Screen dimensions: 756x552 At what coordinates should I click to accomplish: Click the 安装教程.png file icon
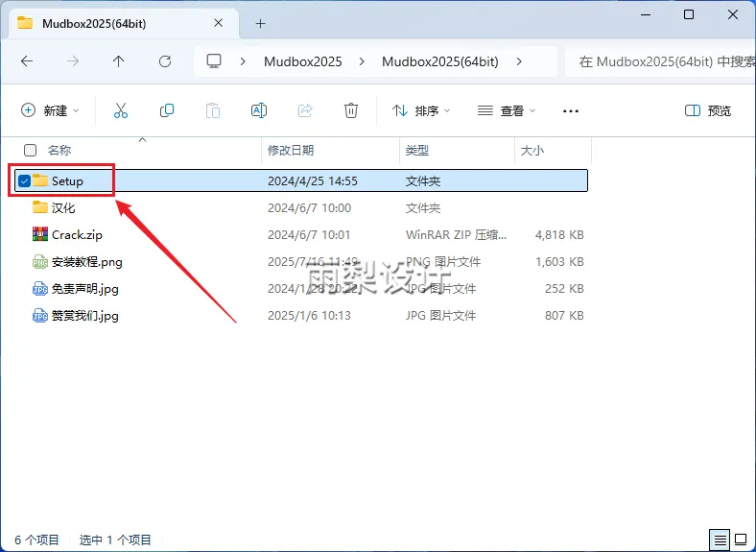40,261
